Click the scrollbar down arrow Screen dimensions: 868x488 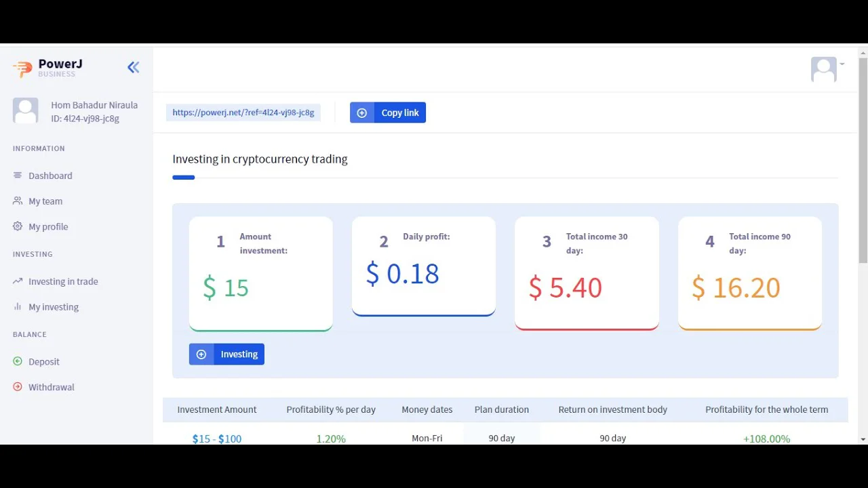(x=863, y=439)
